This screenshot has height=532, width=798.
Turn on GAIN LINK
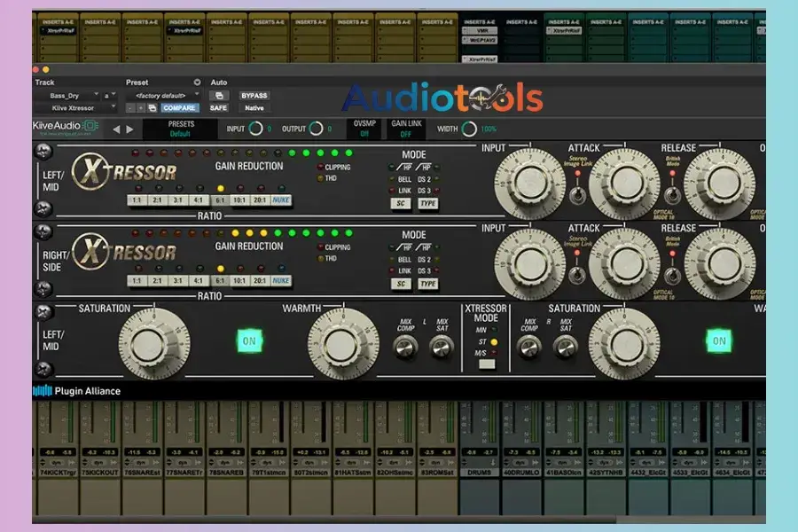[x=406, y=128]
